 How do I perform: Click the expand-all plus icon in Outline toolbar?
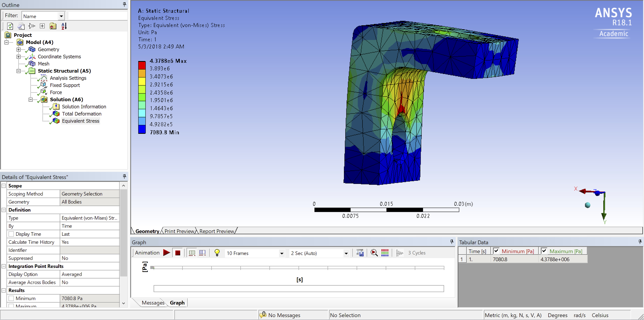(42, 26)
